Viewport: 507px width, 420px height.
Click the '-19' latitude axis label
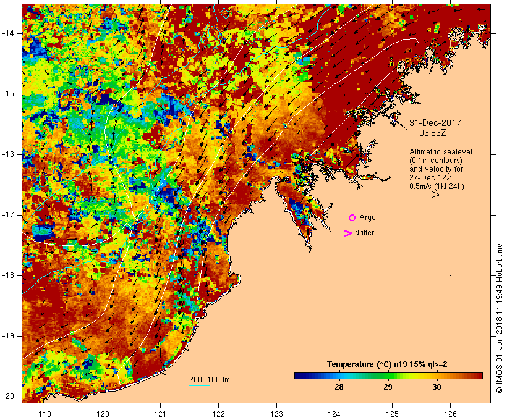7,336
